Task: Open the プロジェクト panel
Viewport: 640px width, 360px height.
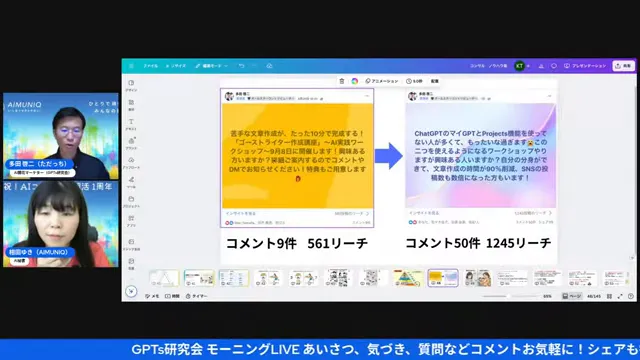Action: (x=131, y=202)
